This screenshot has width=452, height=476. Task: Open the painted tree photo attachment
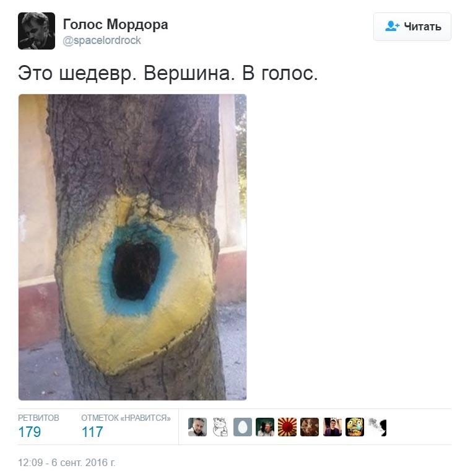click(x=133, y=247)
